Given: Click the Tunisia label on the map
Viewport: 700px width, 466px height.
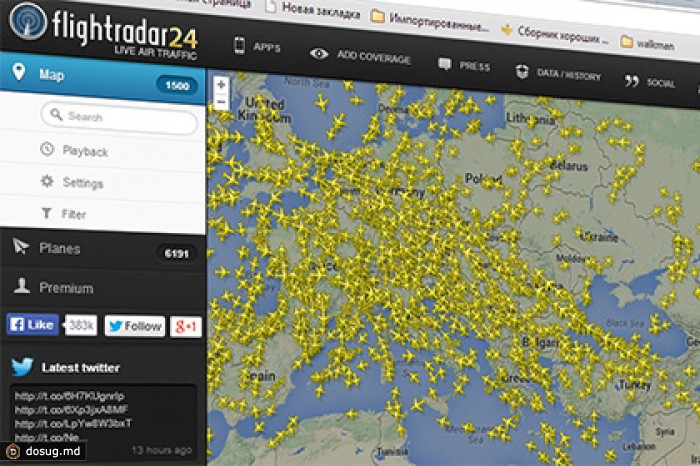Looking at the screenshot, I should (x=393, y=451).
